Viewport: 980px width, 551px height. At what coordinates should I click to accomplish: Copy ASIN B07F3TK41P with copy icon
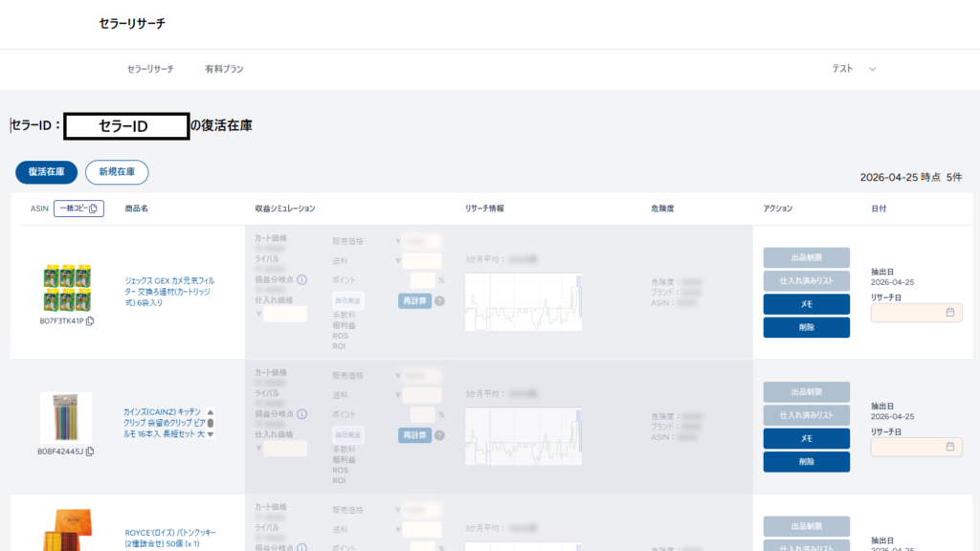[x=90, y=321]
